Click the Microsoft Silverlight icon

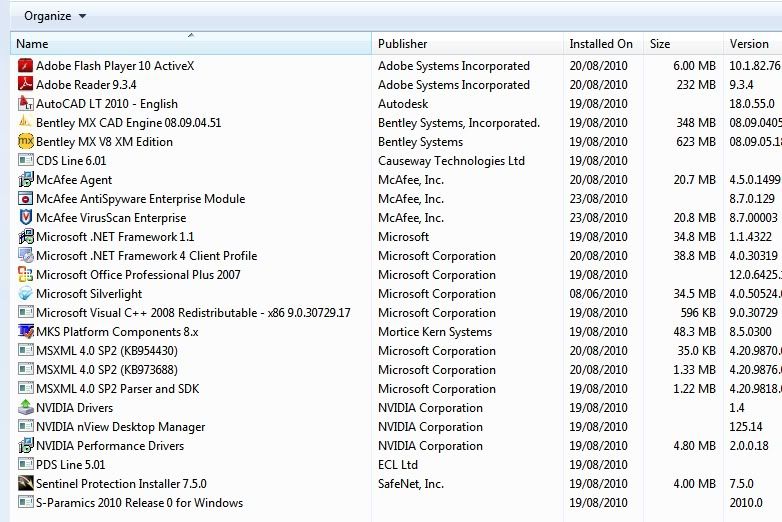(25, 294)
